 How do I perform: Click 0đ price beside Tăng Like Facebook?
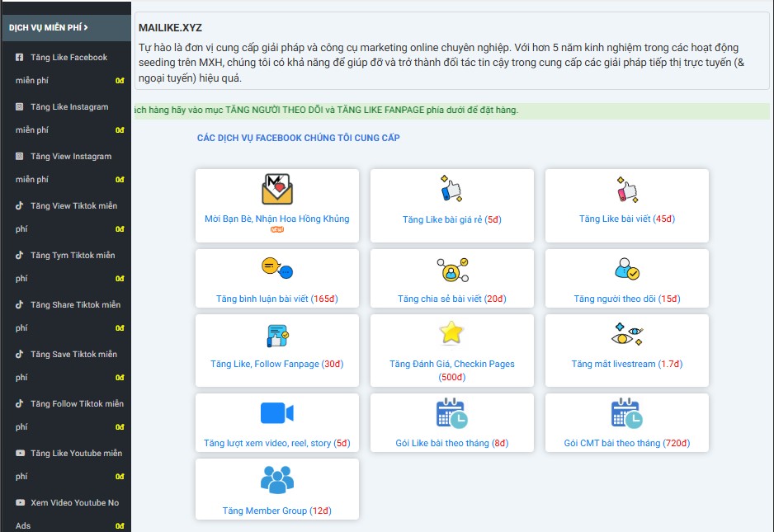pyautogui.click(x=120, y=81)
